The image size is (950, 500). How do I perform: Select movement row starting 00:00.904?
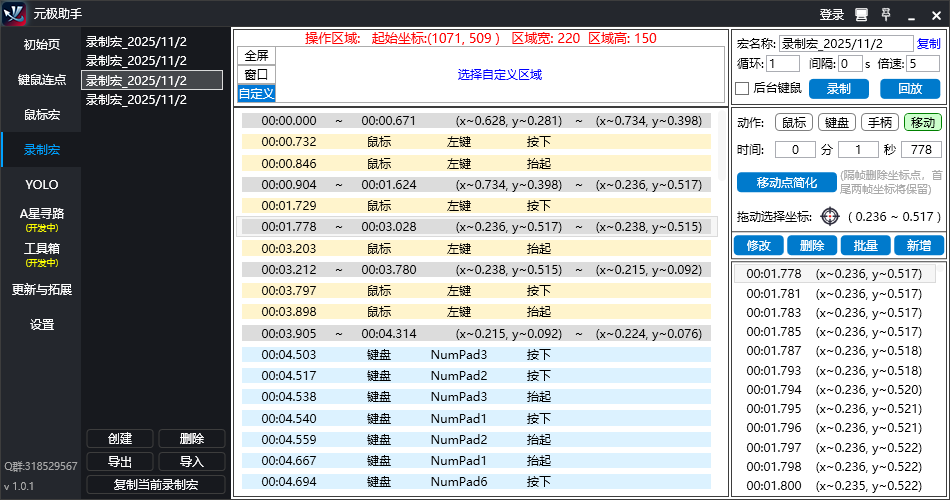pyautogui.click(x=476, y=185)
